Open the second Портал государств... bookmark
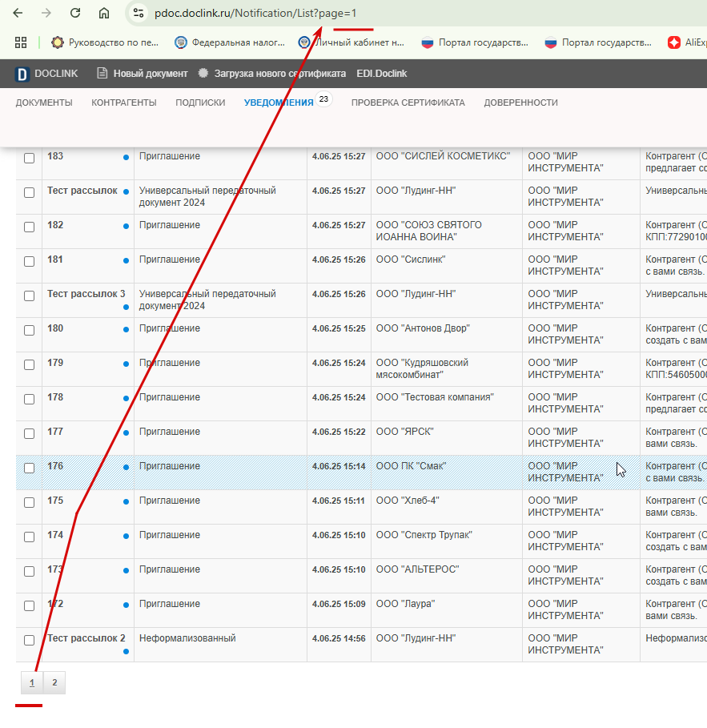707x728 pixels. pos(598,42)
